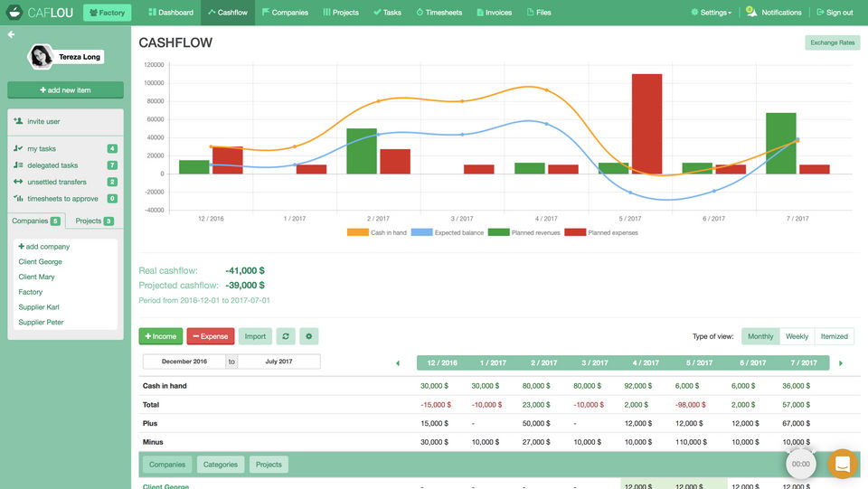The width and height of the screenshot is (868, 489).
Task: Open Files nav item
Action: coord(539,12)
